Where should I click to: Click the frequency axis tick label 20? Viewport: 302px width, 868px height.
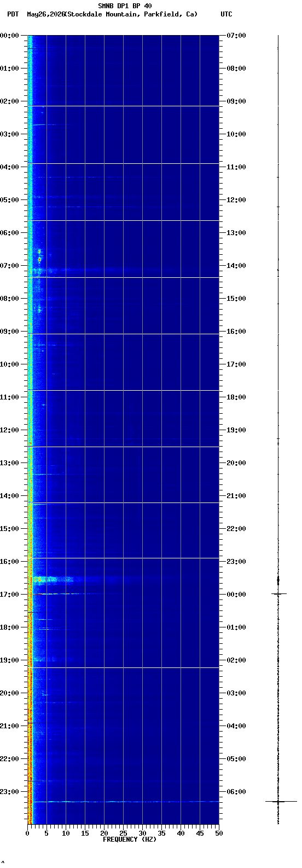coord(104,833)
